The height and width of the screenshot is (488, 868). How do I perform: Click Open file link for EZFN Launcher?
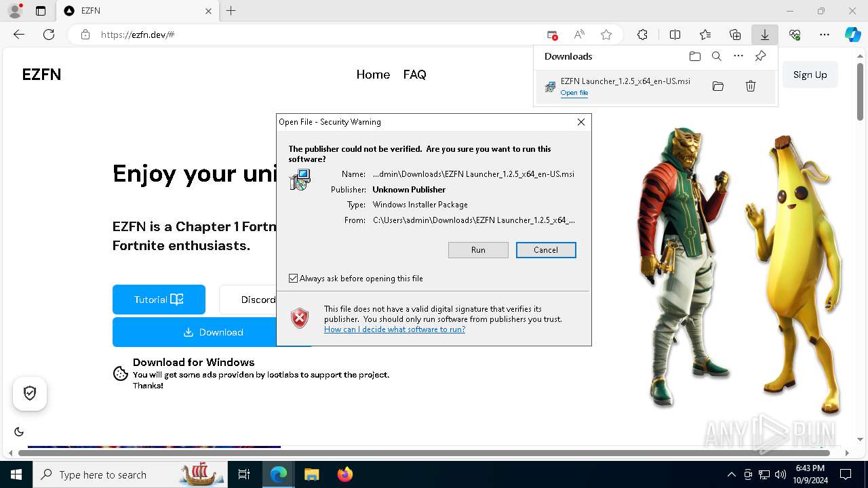[574, 93]
